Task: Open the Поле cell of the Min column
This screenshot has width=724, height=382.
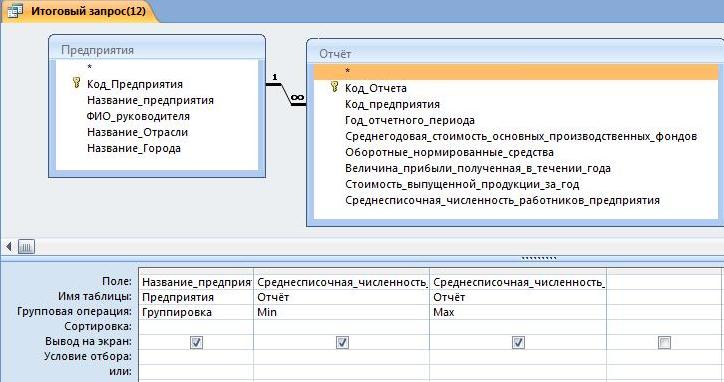Action: pyautogui.click(x=341, y=282)
